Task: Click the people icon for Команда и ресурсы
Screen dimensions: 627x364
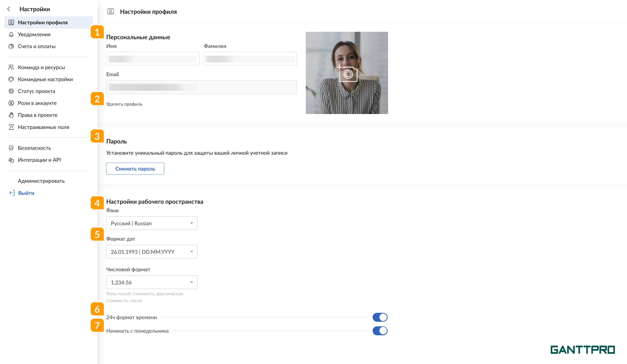Action: (11, 67)
